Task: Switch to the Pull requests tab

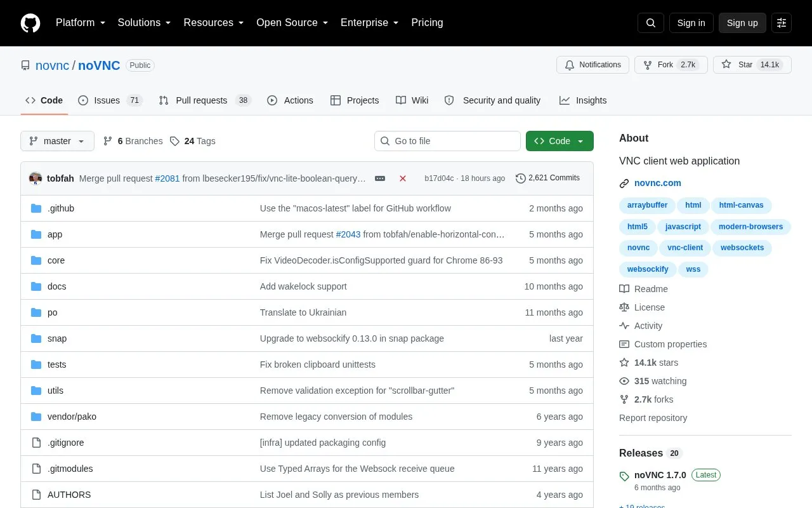Action: point(205,100)
